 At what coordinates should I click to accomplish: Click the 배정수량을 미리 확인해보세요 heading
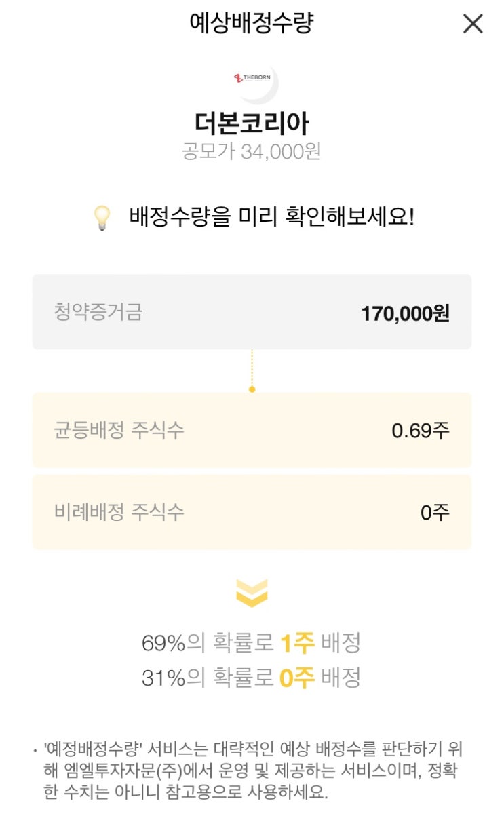click(271, 218)
